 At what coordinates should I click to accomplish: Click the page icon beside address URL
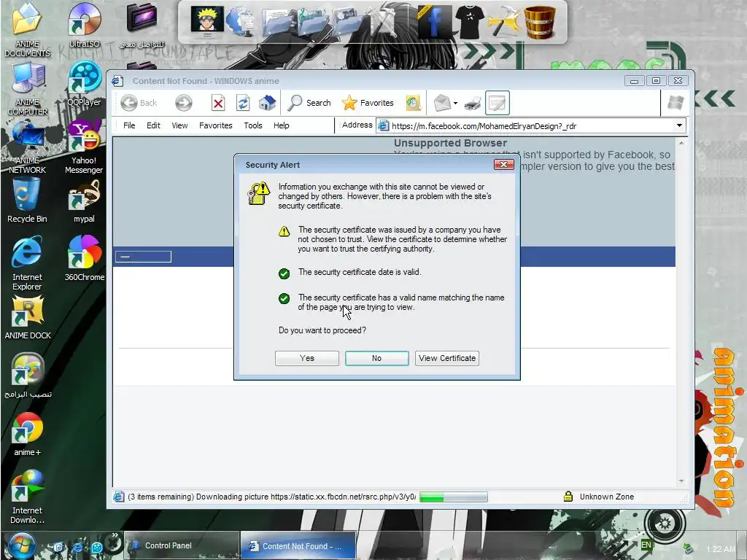(383, 126)
